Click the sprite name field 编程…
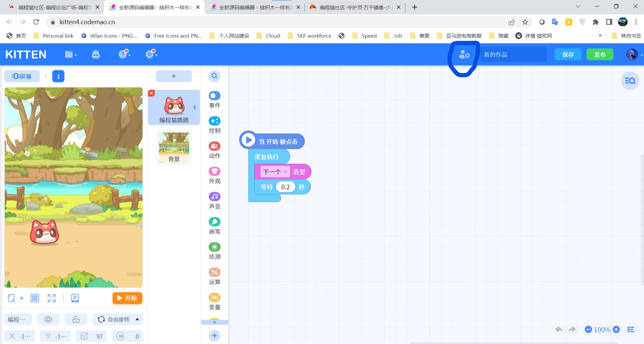 pos(18,319)
